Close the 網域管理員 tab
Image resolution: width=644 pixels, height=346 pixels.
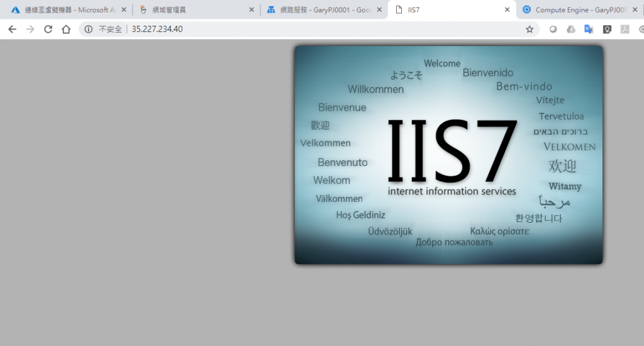[x=252, y=10]
